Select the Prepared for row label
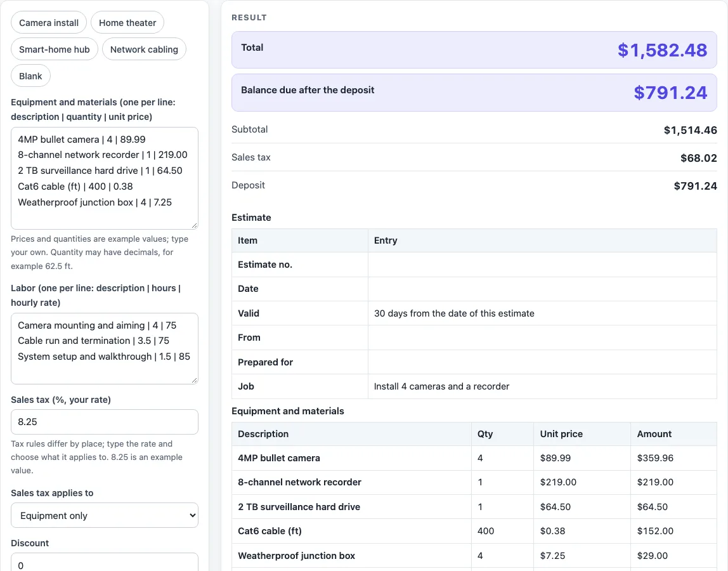The image size is (728, 571). [266, 362]
